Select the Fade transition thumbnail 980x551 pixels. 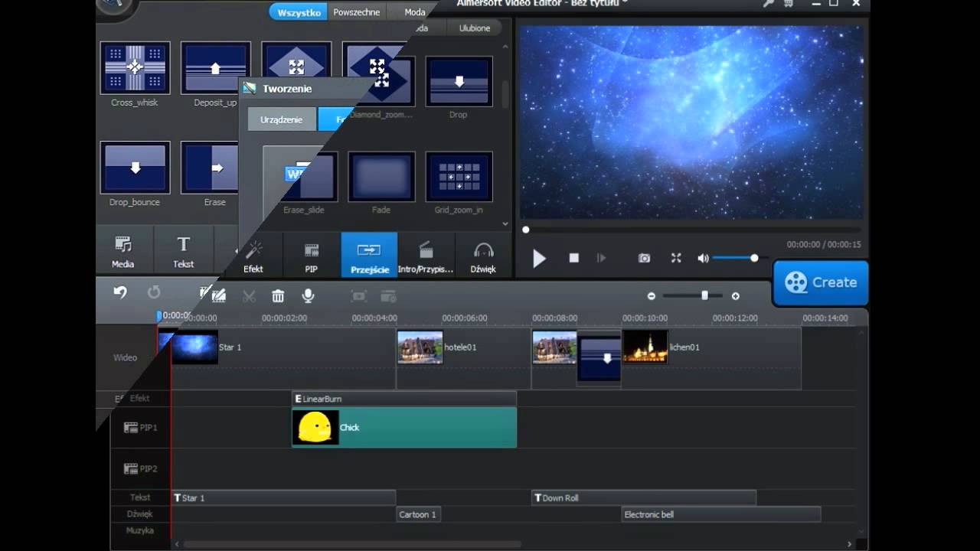[381, 176]
